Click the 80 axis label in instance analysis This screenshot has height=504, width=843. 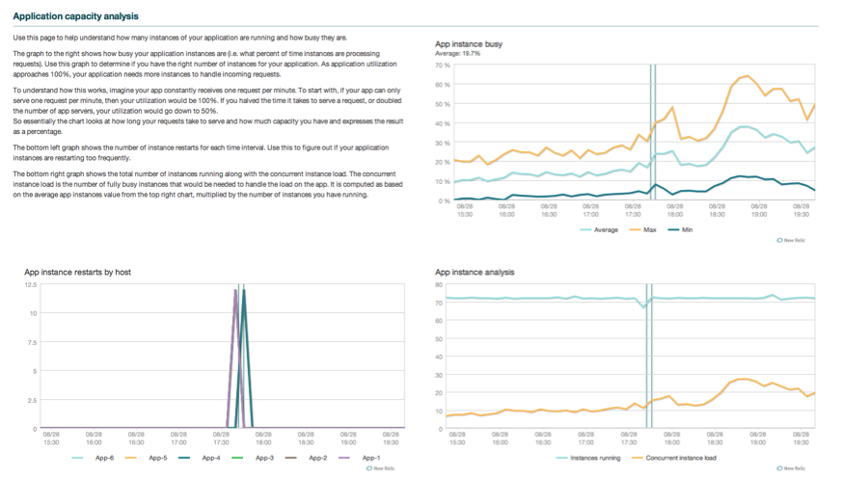point(439,285)
